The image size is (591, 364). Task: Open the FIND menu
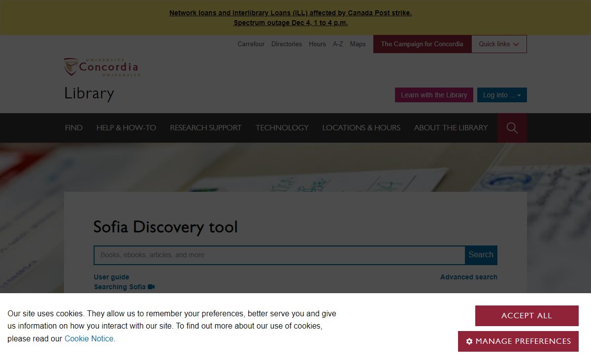pyautogui.click(x=74, y=128)
